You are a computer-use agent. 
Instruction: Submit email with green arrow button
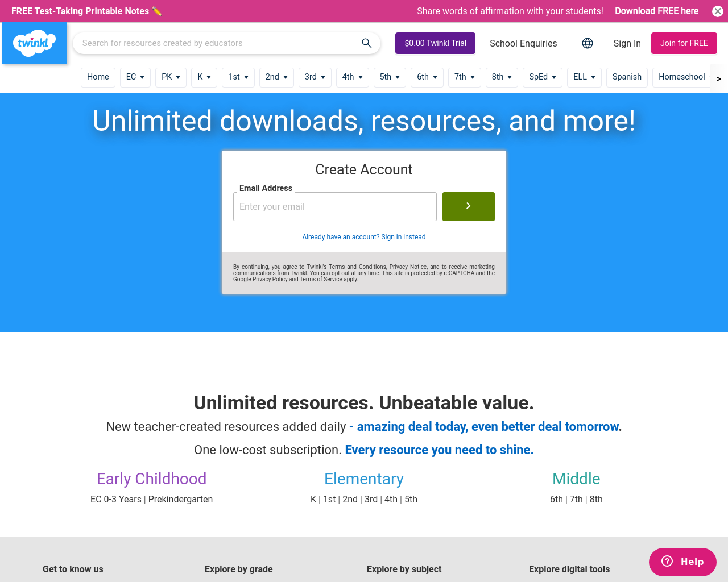click(x=469, y=206)
